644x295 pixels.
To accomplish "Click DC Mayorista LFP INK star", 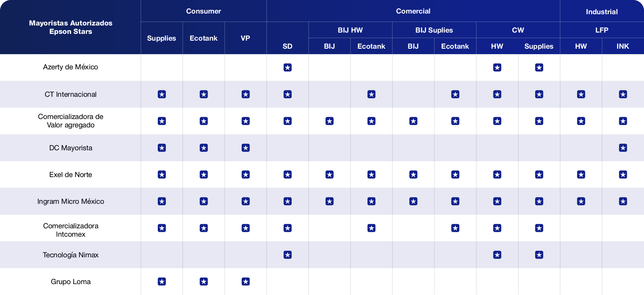I will pos(623,148).
